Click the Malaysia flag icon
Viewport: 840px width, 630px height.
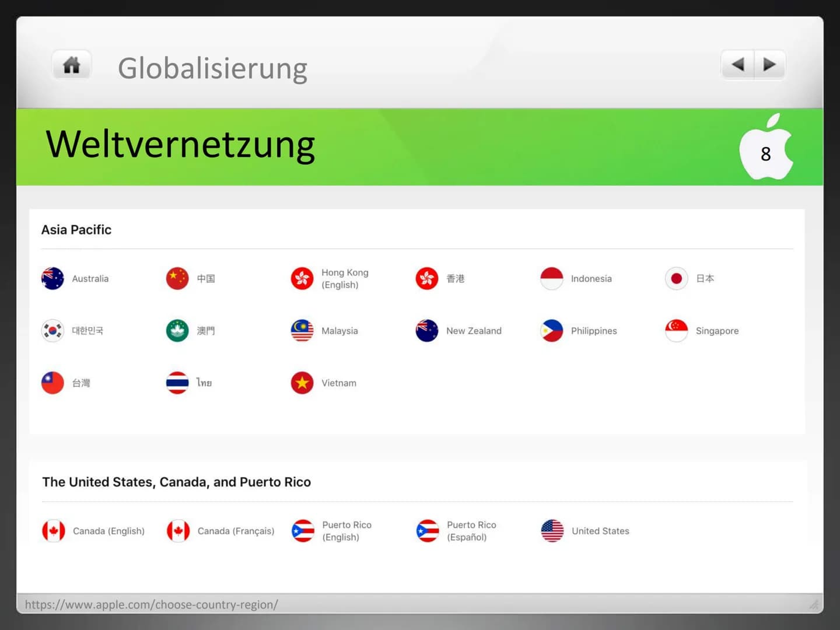coord(302,331)
